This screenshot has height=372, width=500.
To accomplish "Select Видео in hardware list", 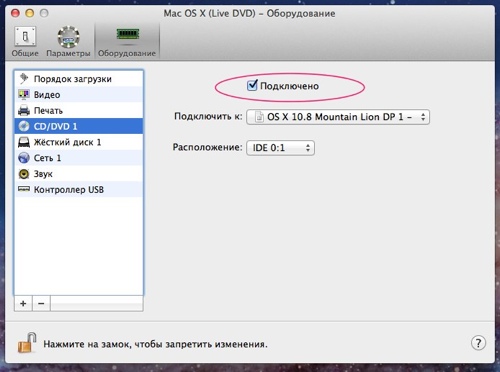I will pos(79,95).
